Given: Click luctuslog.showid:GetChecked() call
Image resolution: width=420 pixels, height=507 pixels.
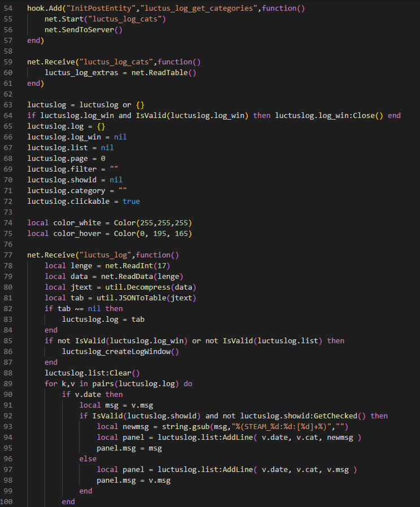Looking at the screenshot, I should click(x=303, y=416).
